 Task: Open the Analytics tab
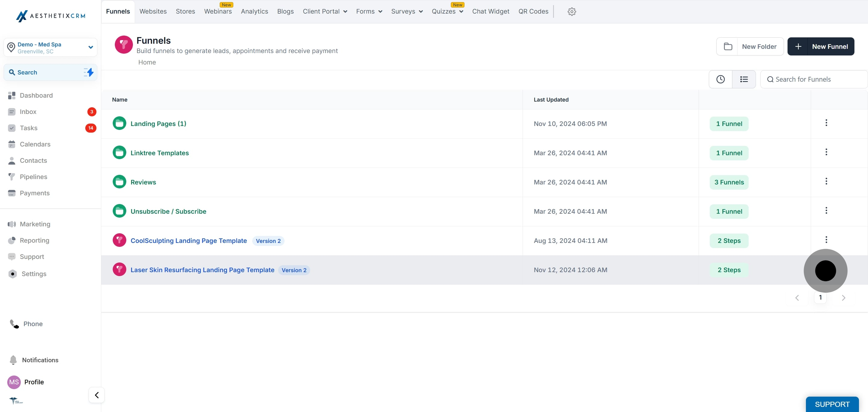pyautogui.click(x=254, y=11)
